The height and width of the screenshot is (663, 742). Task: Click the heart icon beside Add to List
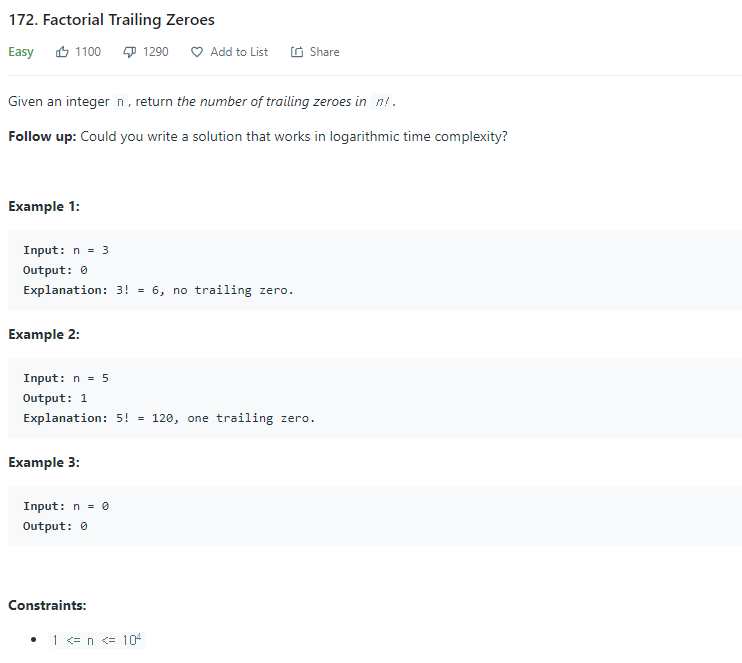click(197, 52)
